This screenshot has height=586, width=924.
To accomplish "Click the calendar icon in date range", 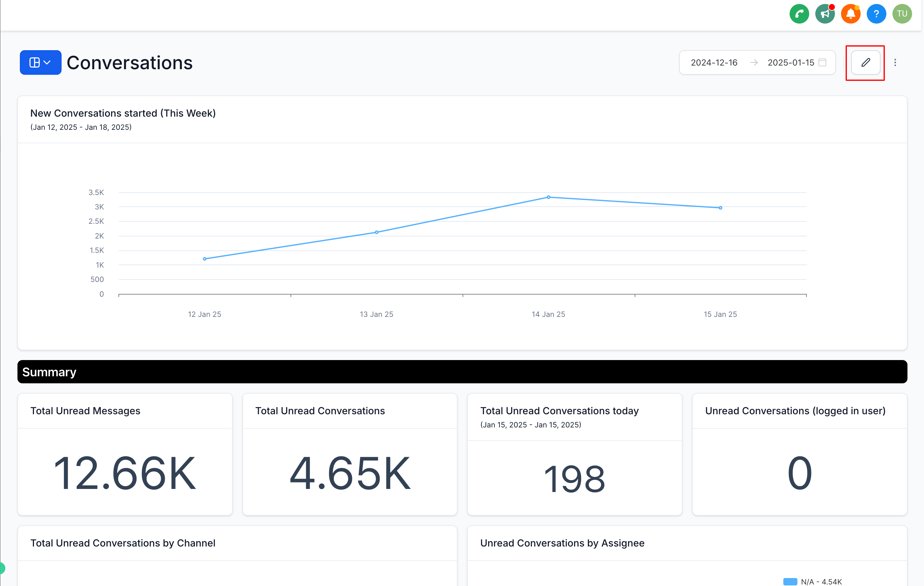I will click(x=822, y=62).
